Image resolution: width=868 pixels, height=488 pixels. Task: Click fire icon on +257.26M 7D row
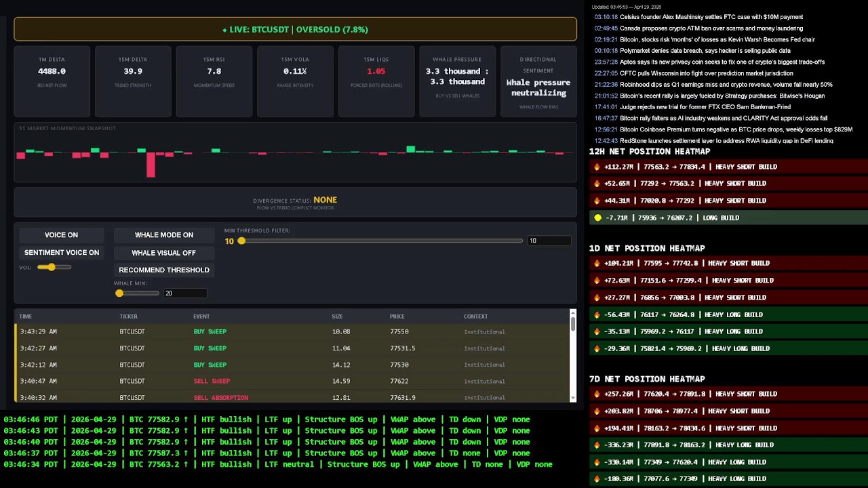[x=597, y=394]
